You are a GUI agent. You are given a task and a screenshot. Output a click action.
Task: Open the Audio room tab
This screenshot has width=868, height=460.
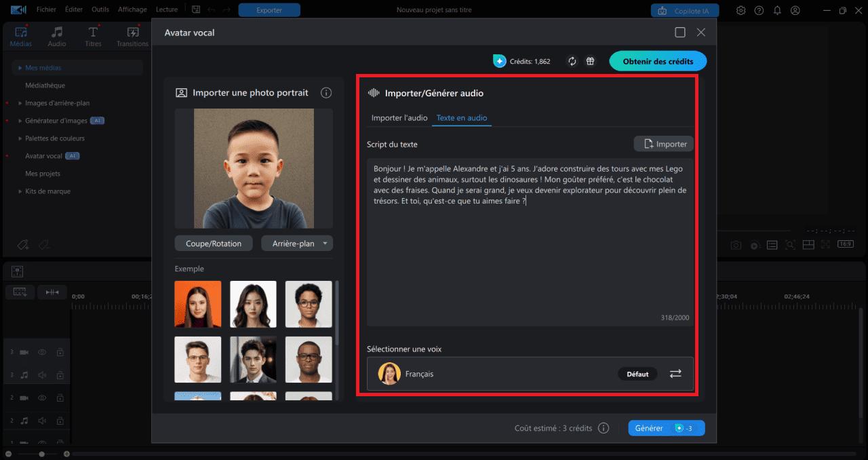(x=57, y=37)
